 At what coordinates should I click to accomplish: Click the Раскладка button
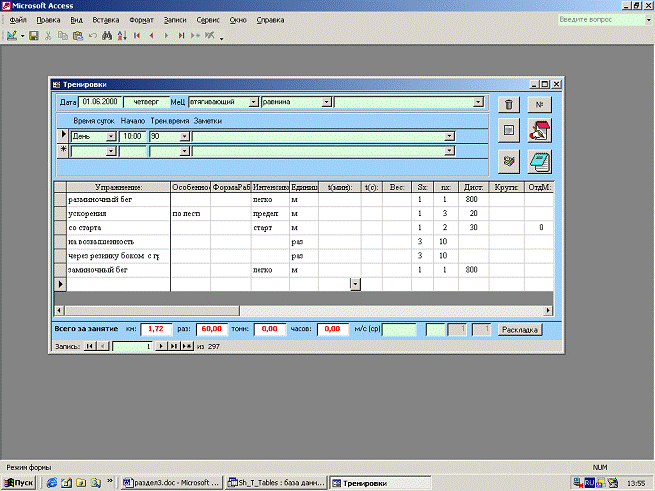[521, 329]
